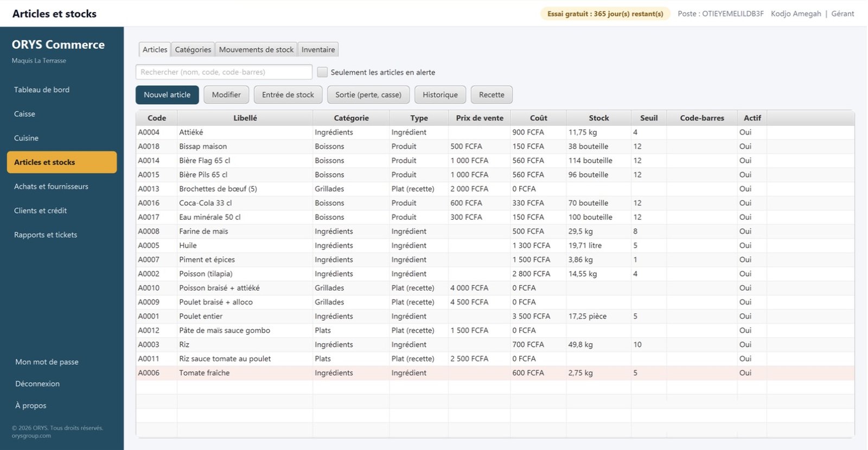Open the Recette button
Image resolution: width=868 pixels, height=450 pixels.
[x=492, y=94]
